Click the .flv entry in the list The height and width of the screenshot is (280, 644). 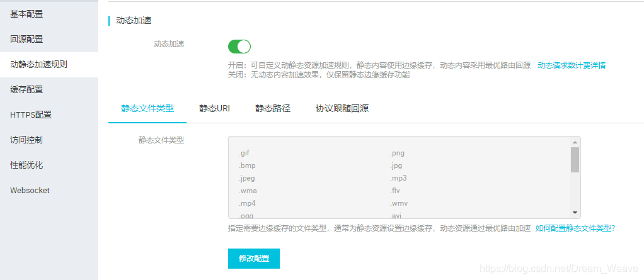coord(394,191)
